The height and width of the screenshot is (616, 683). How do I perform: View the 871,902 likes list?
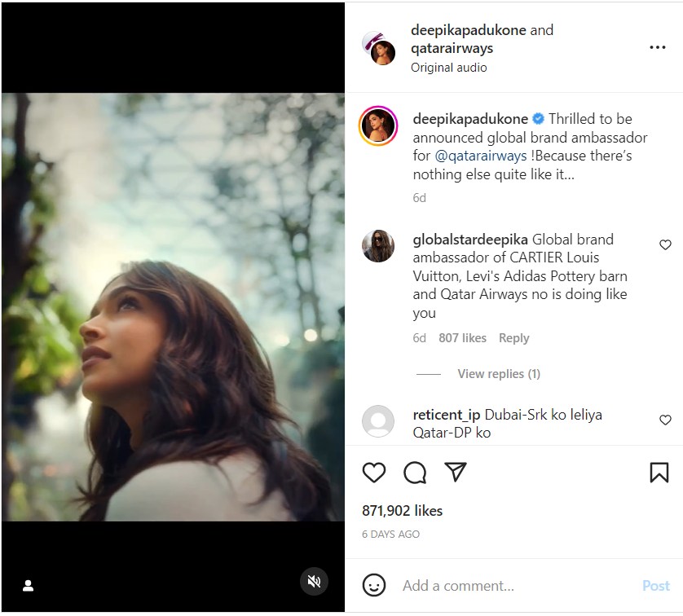pos(403,511)
